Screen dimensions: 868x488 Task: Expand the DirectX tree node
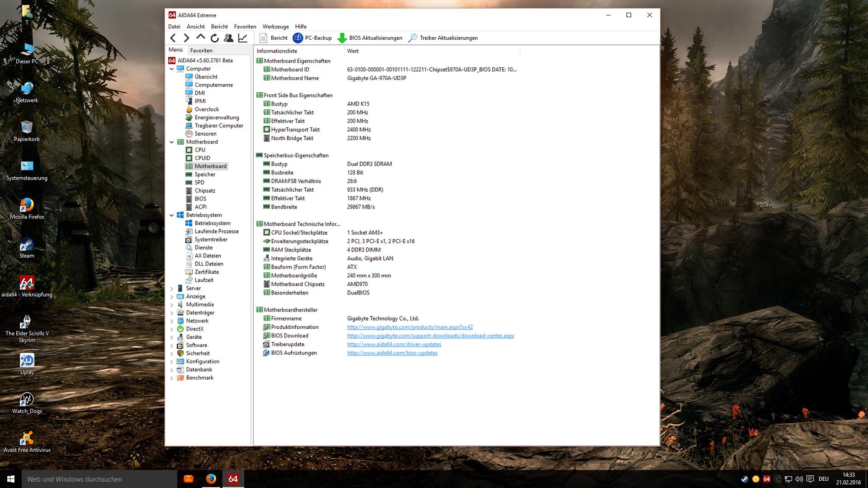[x=172, y=329]
